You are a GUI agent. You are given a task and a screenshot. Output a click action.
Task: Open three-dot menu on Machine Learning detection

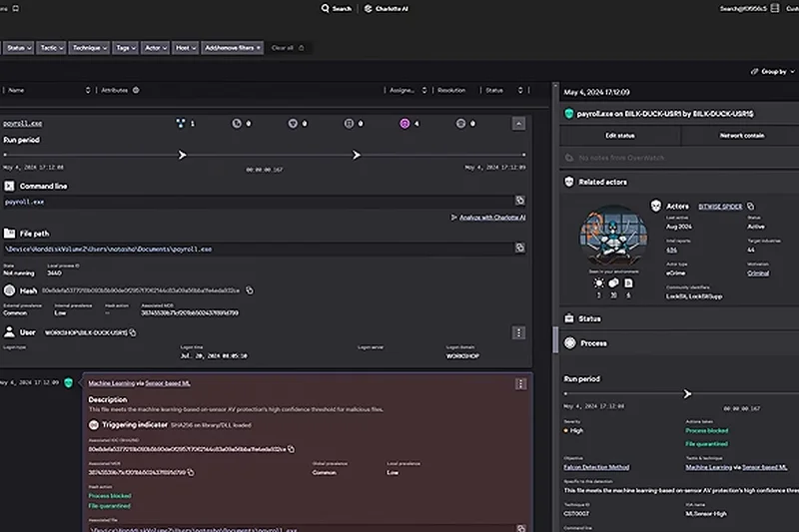pyautogui.click(x=520, y=383)
